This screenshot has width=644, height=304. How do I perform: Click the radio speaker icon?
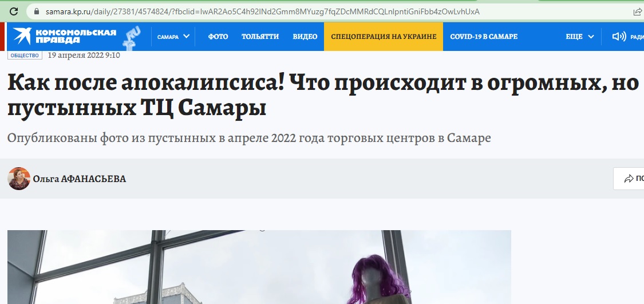pos(618,37)
